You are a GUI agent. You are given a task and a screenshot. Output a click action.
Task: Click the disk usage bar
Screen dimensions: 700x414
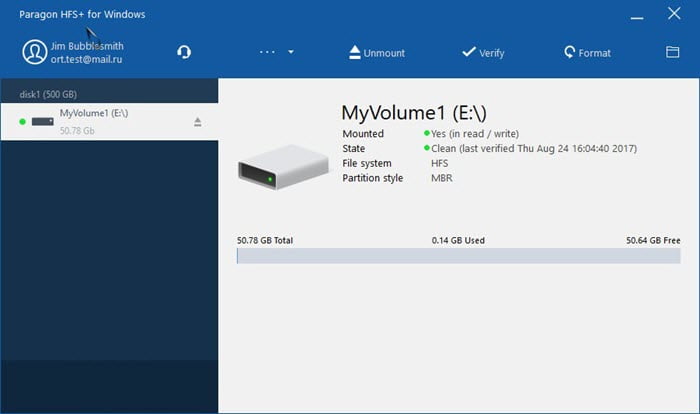pos(458,256)
